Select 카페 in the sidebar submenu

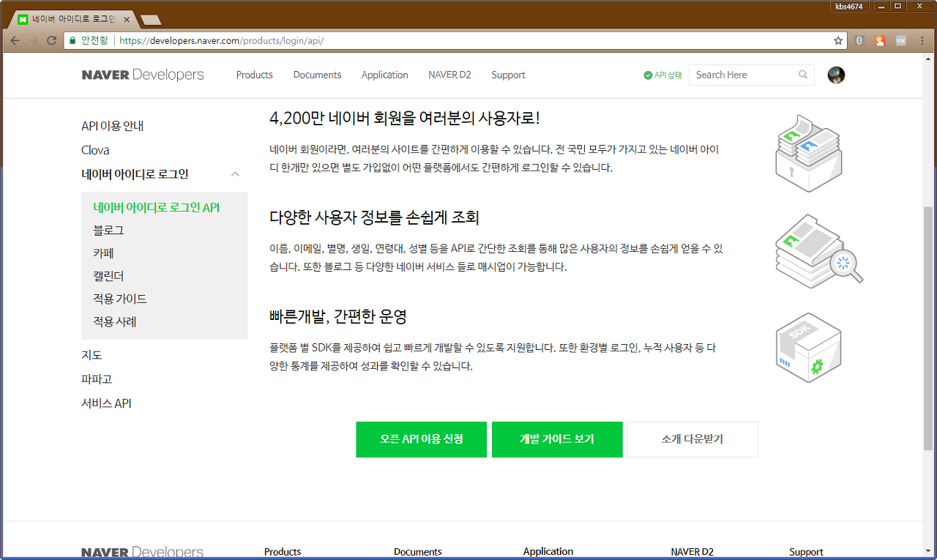(x=103, y=253)
